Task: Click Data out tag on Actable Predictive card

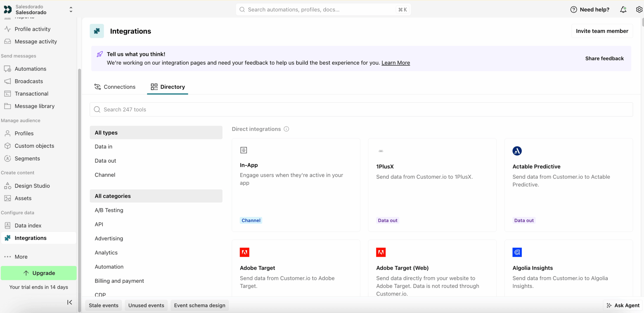Action: coord(524,220)
